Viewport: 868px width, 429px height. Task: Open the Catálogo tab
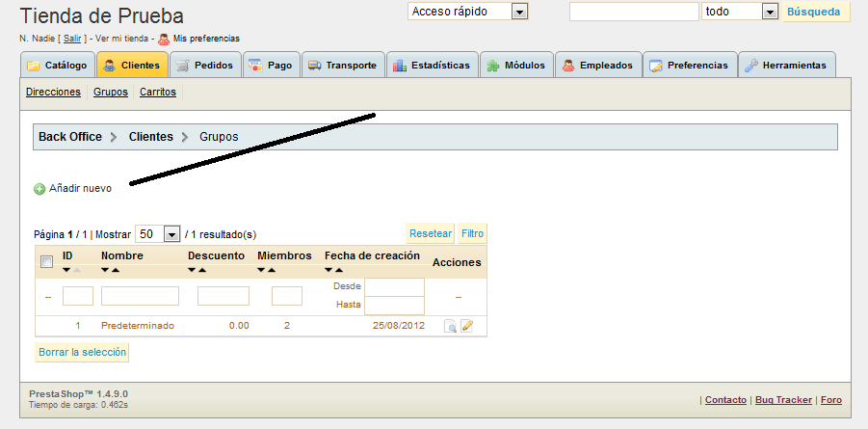(58, 65)
